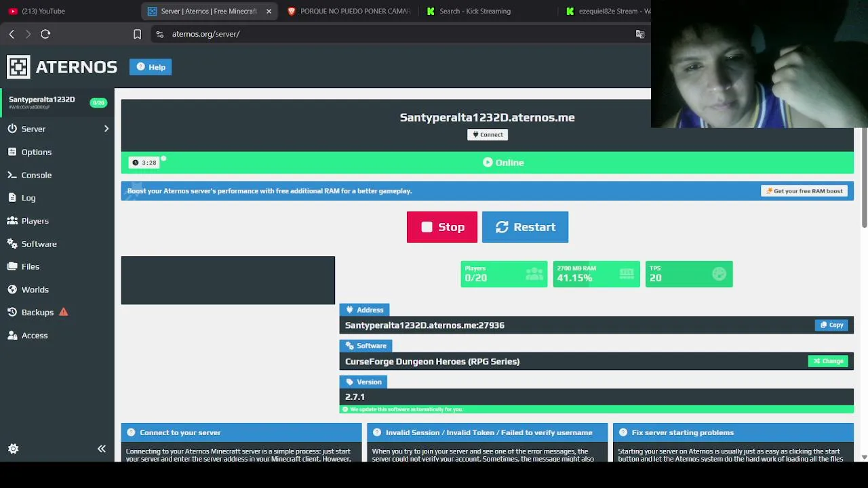Viewport: 868px width, 488px height.
Task: Click the Version label tag
Action: point(363,382)
